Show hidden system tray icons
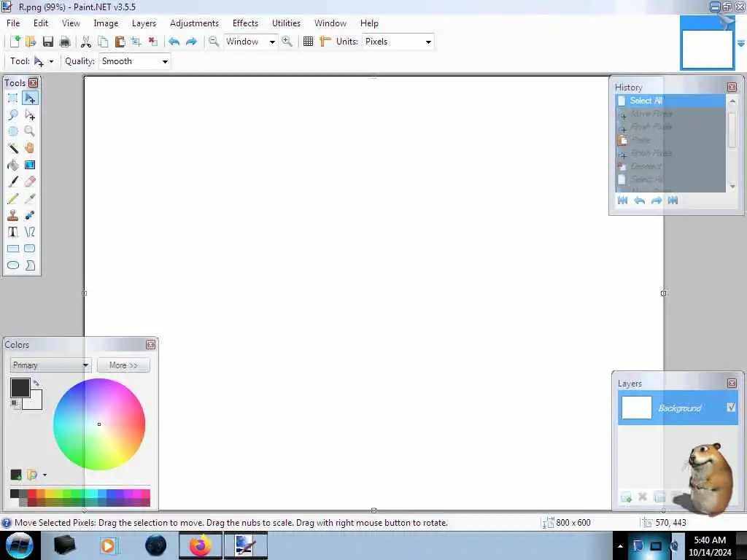The width and height of the screenshot is (747, 560). pos(620,546)
